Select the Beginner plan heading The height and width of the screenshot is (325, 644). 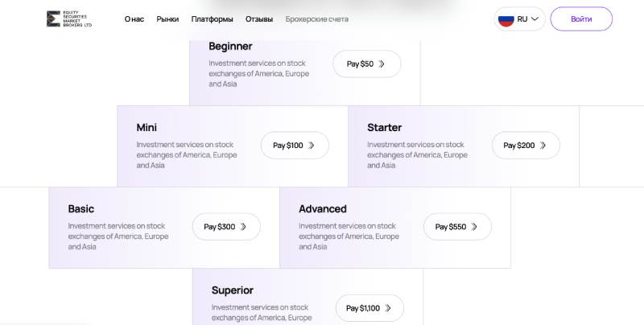(x=230, y=46)
